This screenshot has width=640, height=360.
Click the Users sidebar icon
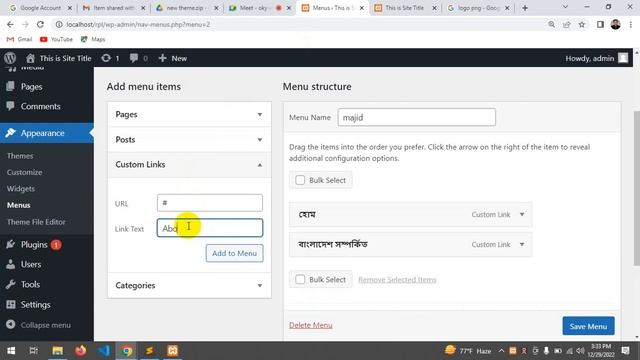[x=11, y=264]
